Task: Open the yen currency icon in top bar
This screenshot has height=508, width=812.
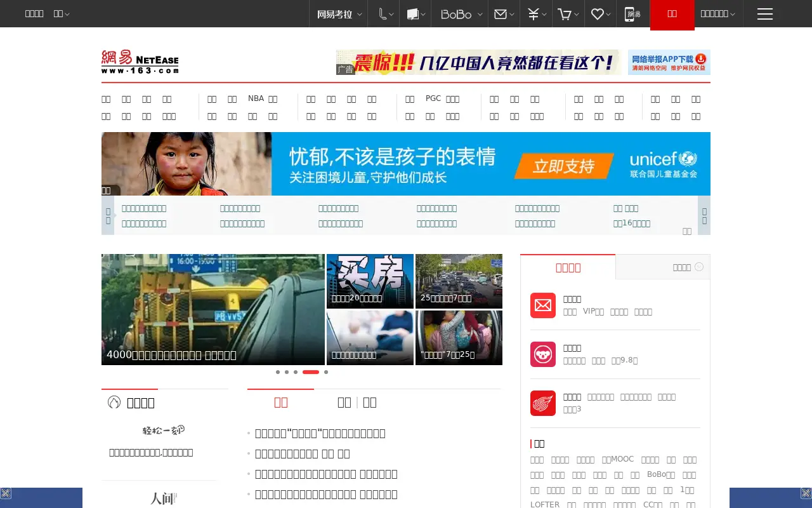Action: tap(533, 14)
